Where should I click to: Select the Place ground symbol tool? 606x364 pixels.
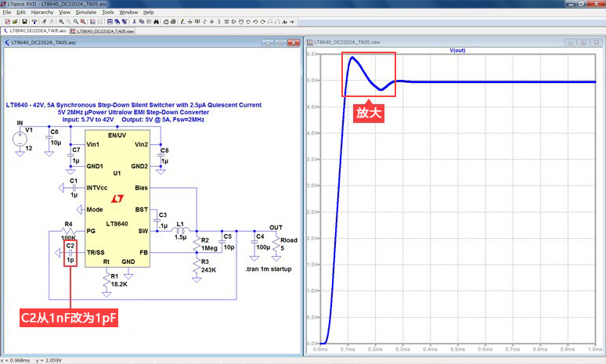coord(189,22)
